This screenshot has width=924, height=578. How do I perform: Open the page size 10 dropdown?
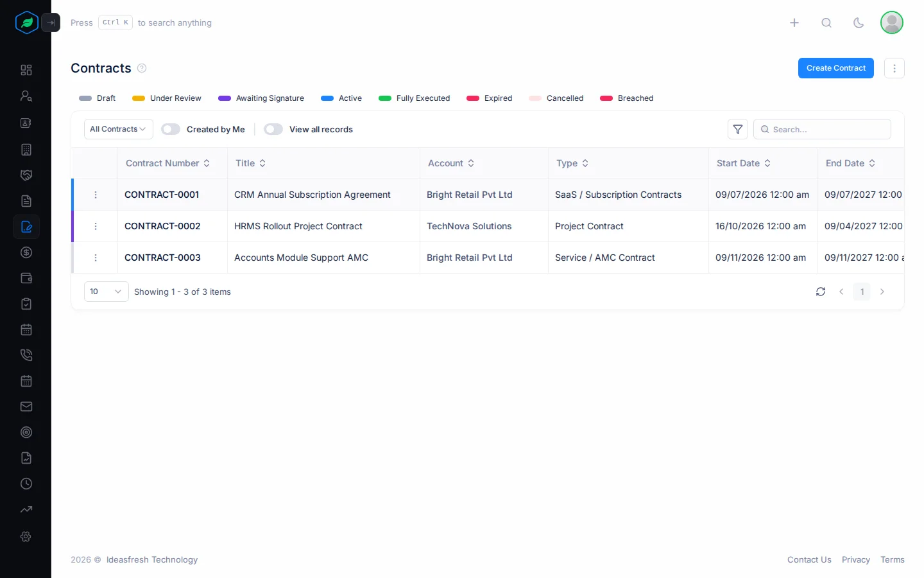coord(107,292)
